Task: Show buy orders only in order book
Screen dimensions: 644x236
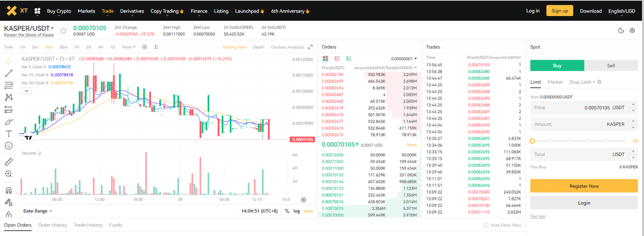Action: [x=349, y=59]
